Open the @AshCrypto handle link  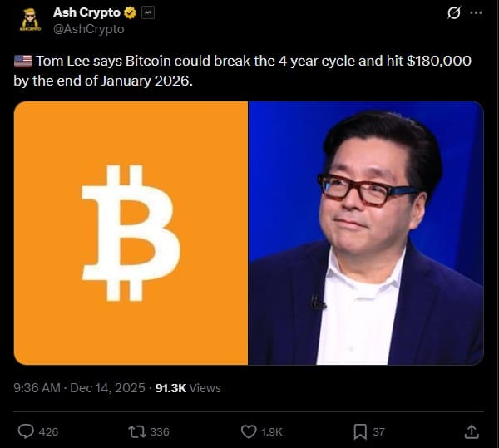click(x=88, y=29)
